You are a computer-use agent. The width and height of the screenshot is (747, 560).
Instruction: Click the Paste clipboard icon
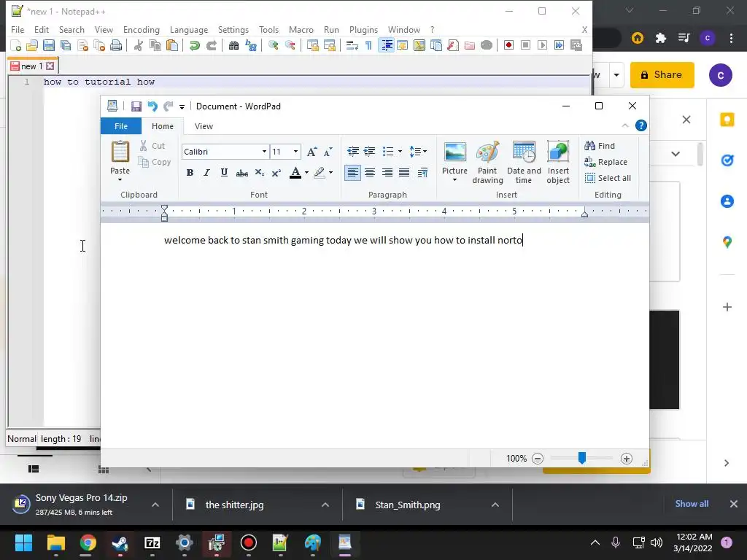point(120,152)
